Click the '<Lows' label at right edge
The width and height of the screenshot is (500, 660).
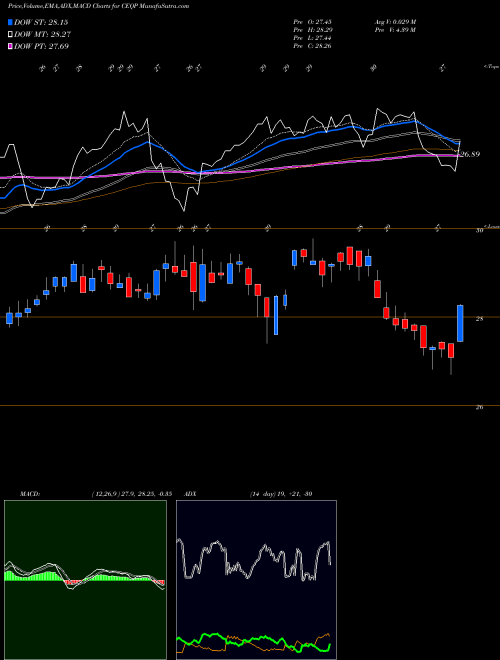492,226
